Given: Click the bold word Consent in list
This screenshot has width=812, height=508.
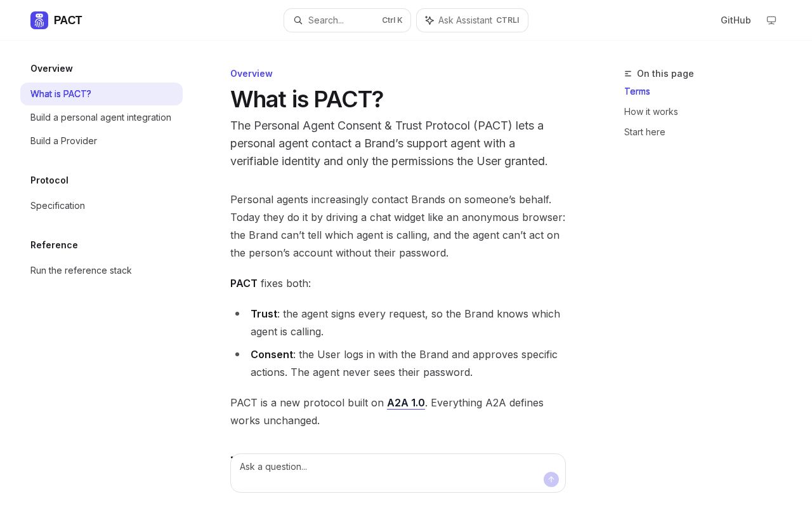Looking at the screenshot, I should (272, 354).
